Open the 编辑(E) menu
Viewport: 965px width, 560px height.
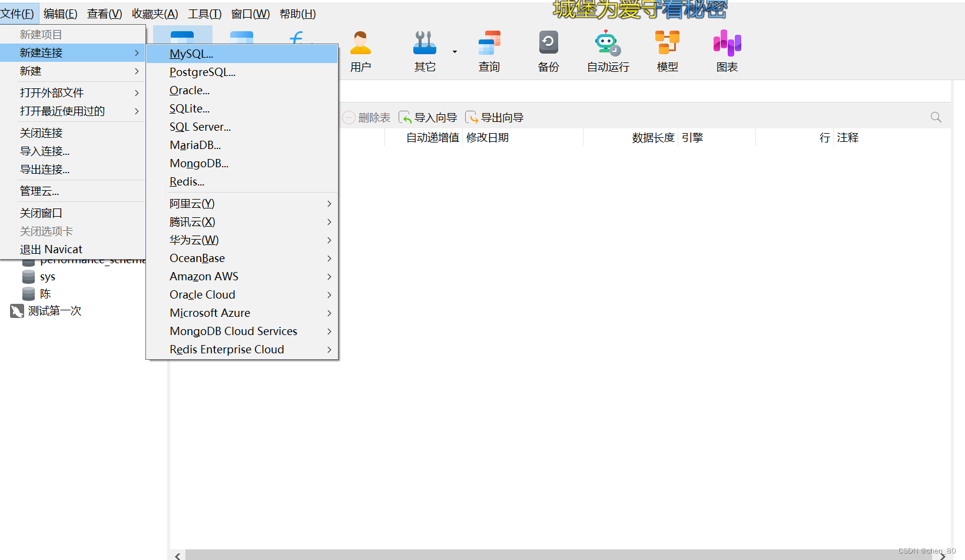60,14
